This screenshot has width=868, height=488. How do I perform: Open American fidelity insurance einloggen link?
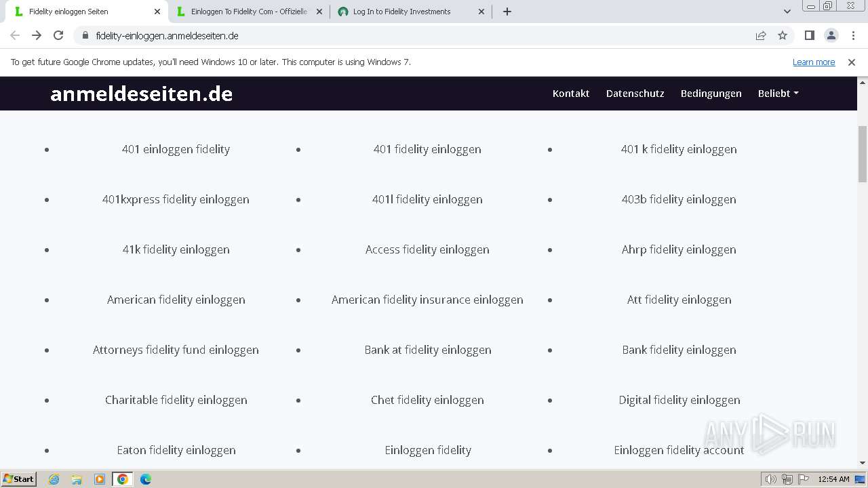pyautogui.click(x=427, y=300)
